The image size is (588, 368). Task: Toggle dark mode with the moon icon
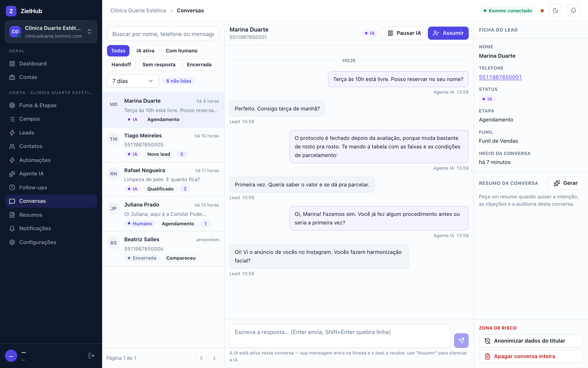click(x=555, y=11)
